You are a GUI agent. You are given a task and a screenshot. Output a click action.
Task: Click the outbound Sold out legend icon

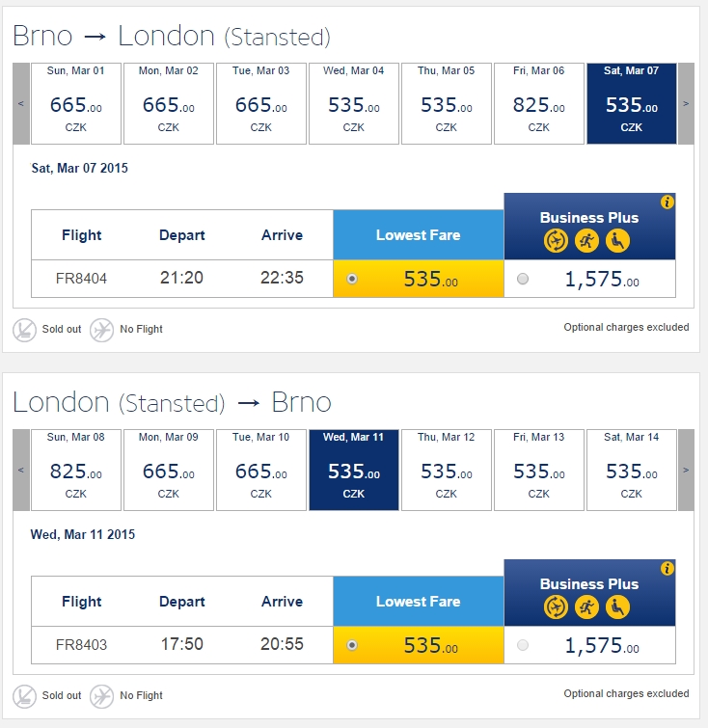[24, 330]
